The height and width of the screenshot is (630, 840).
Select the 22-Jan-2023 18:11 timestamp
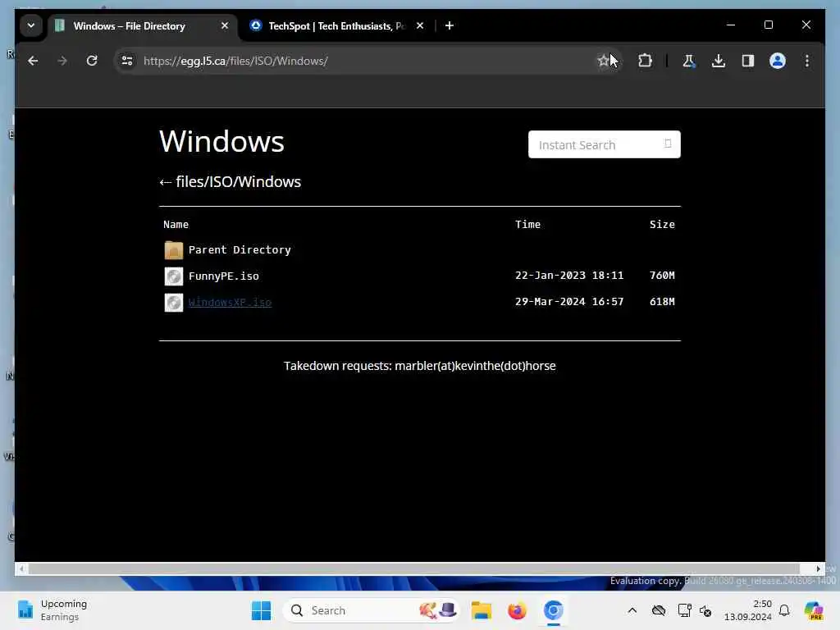569,276
